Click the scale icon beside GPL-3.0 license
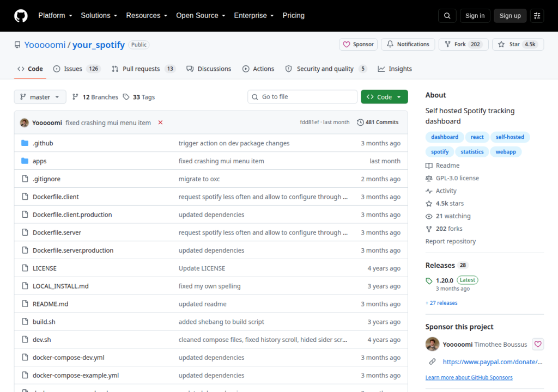 (429, 178)
